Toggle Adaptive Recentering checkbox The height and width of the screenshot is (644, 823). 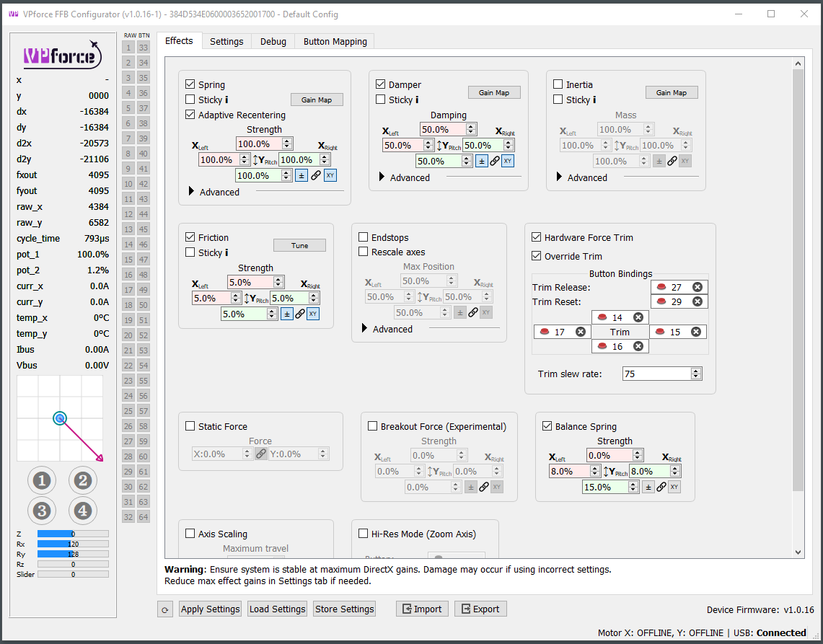coord(190,115)
